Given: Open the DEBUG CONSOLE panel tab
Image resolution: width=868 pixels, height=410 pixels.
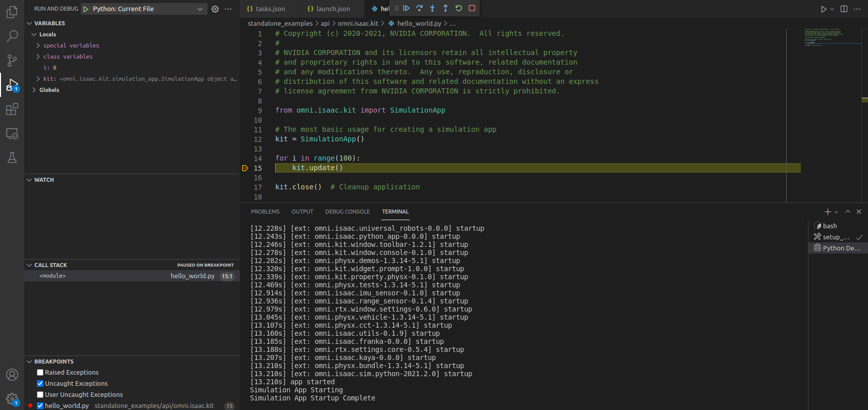Looking at the screenshot, I should pos(347,212).
